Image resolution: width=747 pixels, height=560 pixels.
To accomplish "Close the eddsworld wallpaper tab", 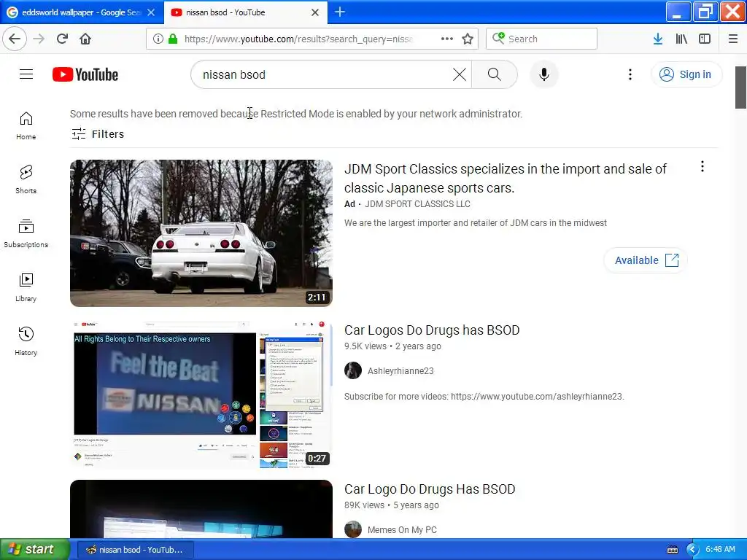I will click(151, 12).
